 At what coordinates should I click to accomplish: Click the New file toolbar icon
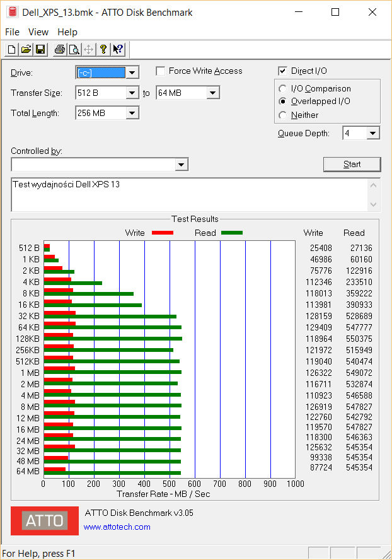click(12, 49)
